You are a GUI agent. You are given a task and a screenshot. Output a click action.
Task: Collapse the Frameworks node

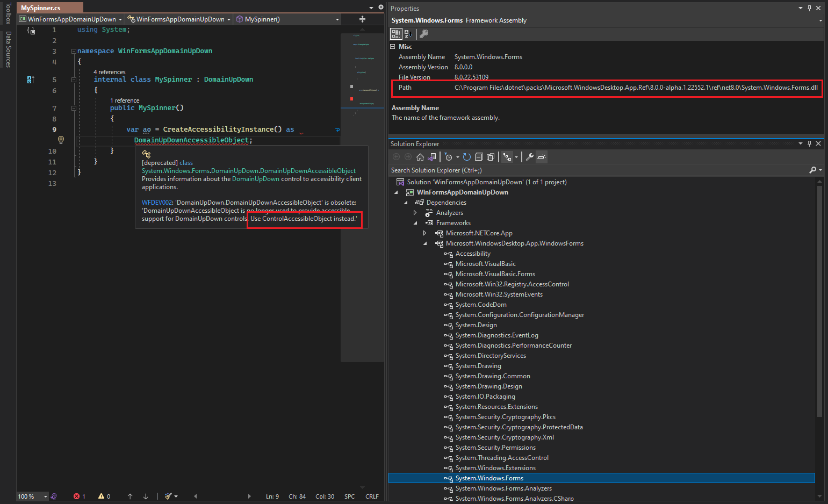(415, 223)
